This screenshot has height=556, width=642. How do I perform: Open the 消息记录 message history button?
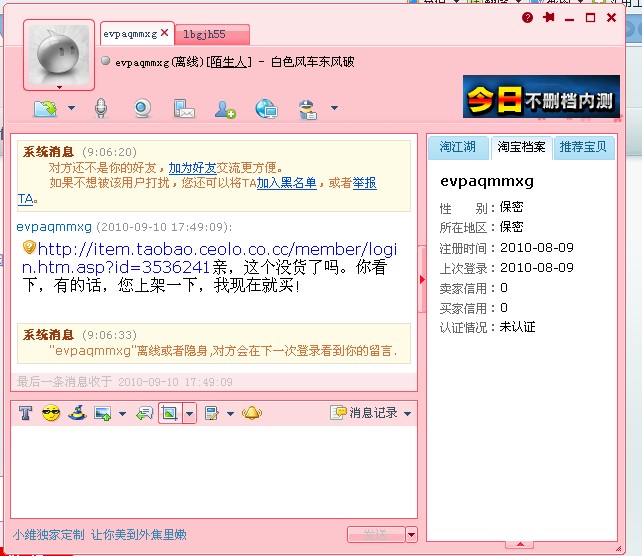tap(364, 413)
